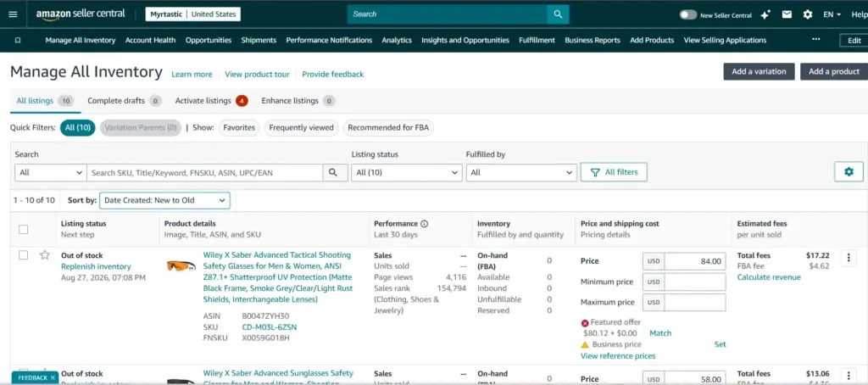Open table preferences gear button
868x385 pixels.
(x=849, y=172)
